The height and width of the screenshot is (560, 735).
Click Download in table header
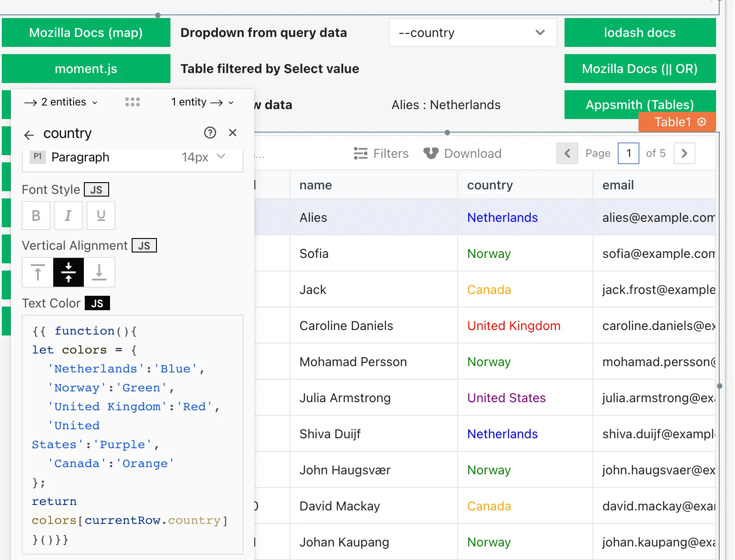pos(463,153)
